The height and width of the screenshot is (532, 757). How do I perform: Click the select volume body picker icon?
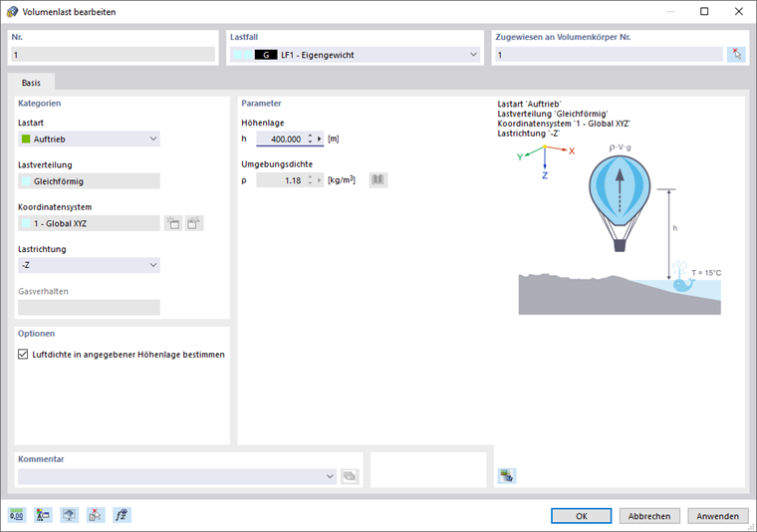[736, 55]
